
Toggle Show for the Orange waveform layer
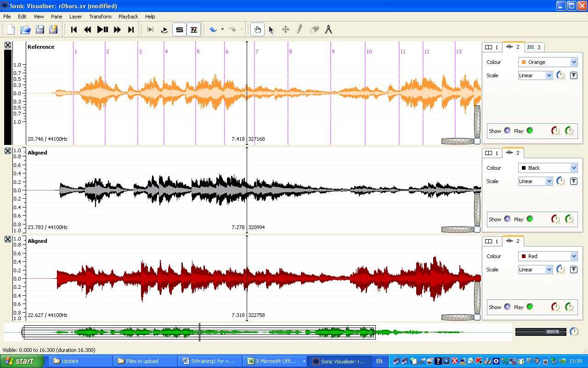(x=507, y=131)
